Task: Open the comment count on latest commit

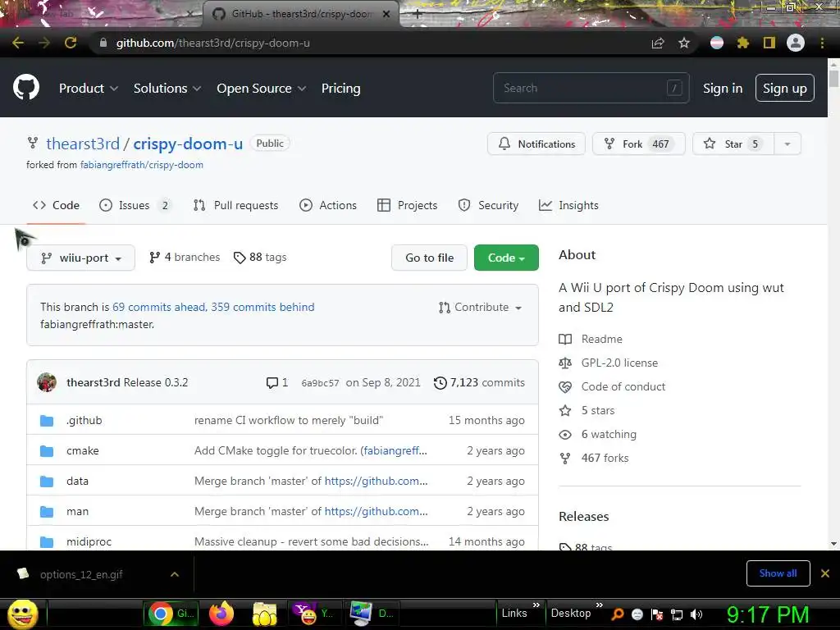Action: (277, 382)
